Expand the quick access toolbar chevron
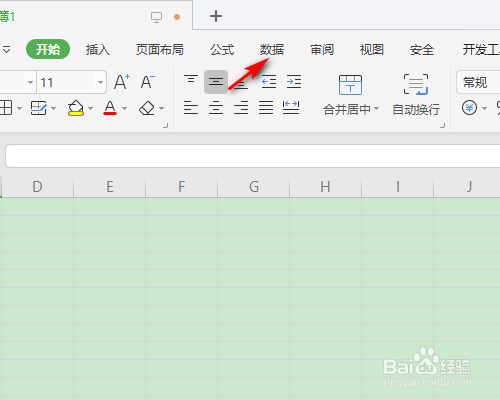Image resolution: width=500 pixels, height=400 pixels. [x=6, y=50]
